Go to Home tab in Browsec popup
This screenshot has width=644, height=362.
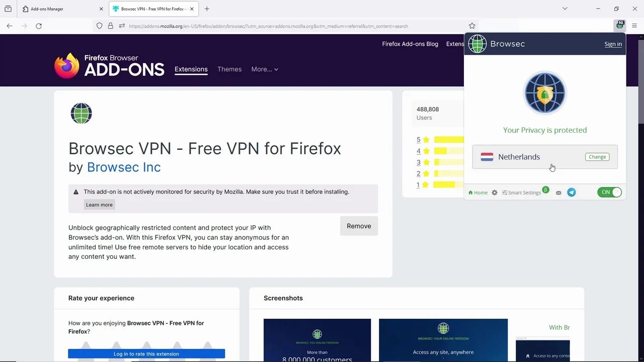[478, 193]
